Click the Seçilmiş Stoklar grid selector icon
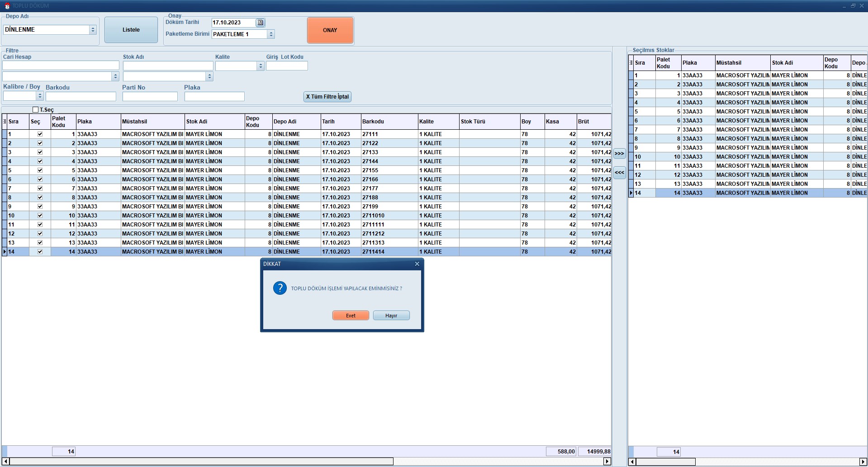The height and width of the screenshot is (467, 868). pyautogui.click(x=631, y=63)
